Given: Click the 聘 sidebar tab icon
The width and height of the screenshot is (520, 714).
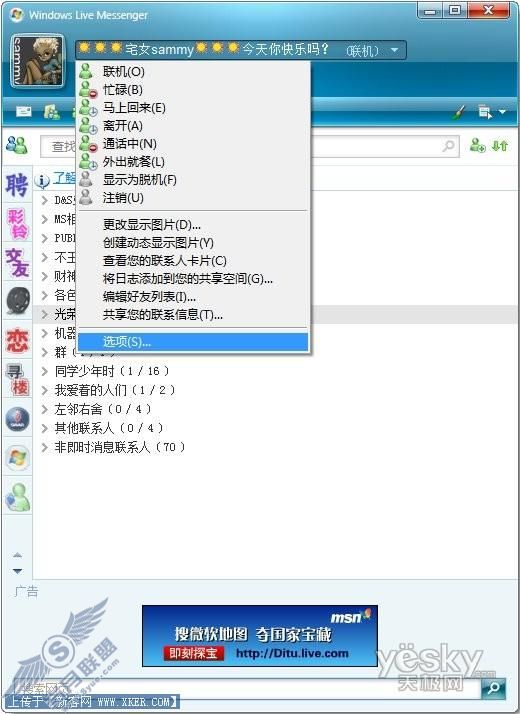Looking at the screenshot, I should point(17,185).
